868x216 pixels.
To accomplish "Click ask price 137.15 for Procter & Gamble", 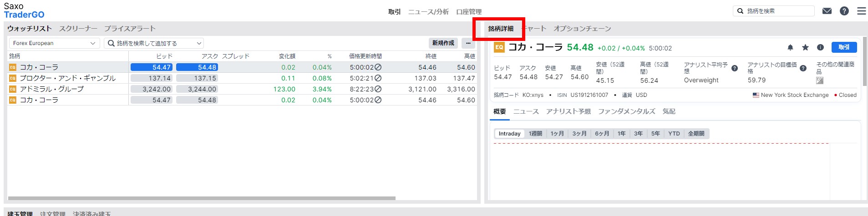I will click(x=197, y=78).
